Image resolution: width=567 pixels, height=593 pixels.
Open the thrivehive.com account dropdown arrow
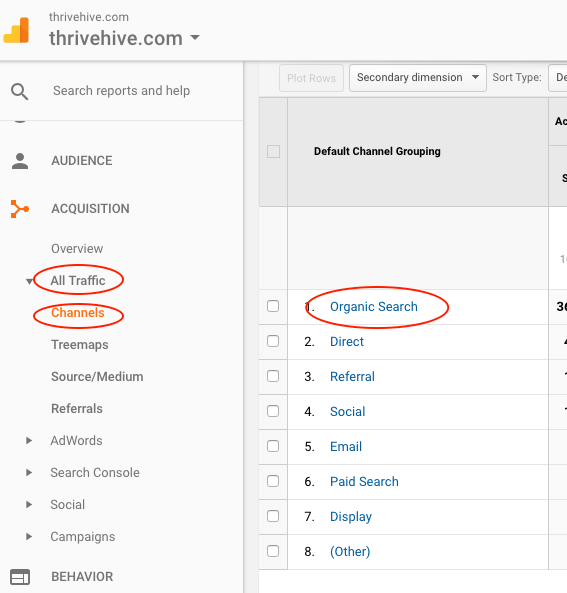tap(195, 37)
